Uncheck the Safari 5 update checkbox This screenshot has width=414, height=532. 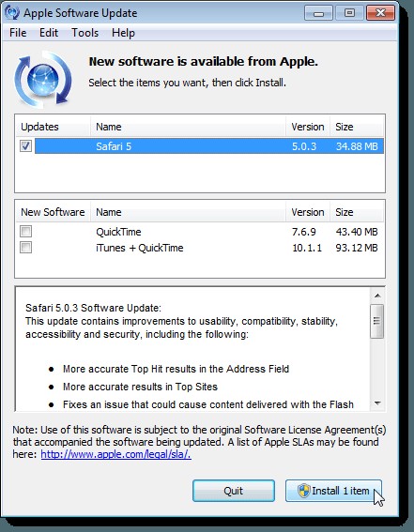pyautogui.click(x=25, y=145)
